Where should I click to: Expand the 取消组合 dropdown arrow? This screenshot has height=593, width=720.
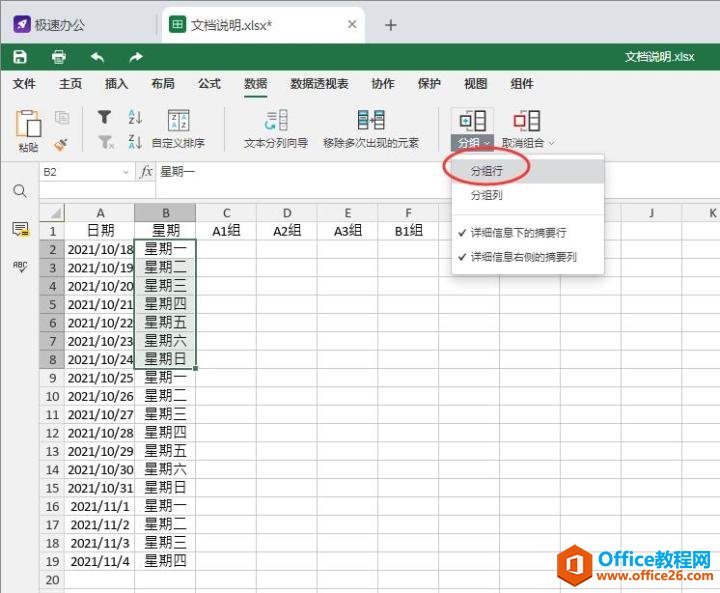(551, 143)
